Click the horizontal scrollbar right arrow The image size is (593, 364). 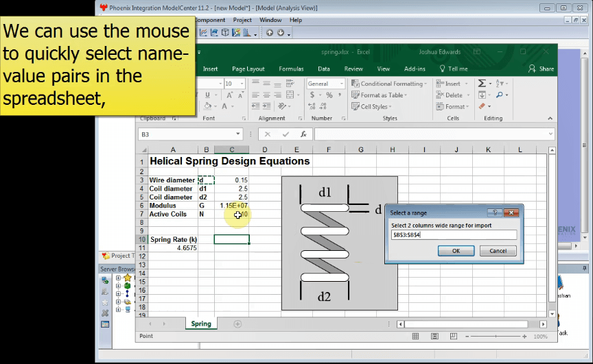(543, 324)
